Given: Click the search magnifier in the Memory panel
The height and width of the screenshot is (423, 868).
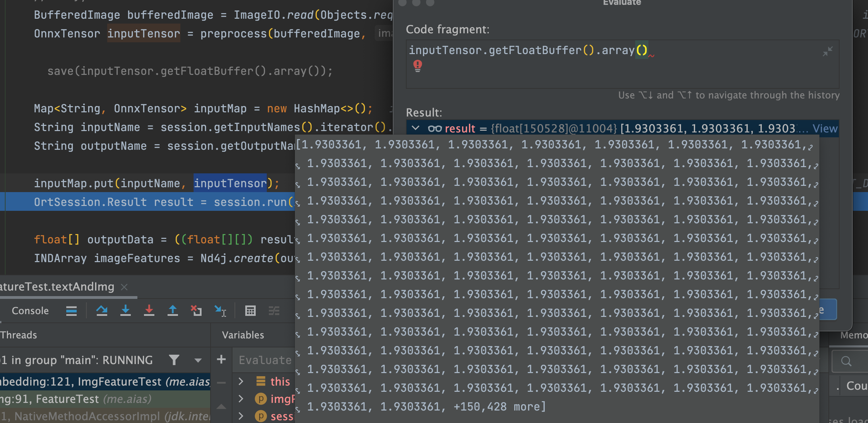Looking at the screenshot, I should 847,361.
